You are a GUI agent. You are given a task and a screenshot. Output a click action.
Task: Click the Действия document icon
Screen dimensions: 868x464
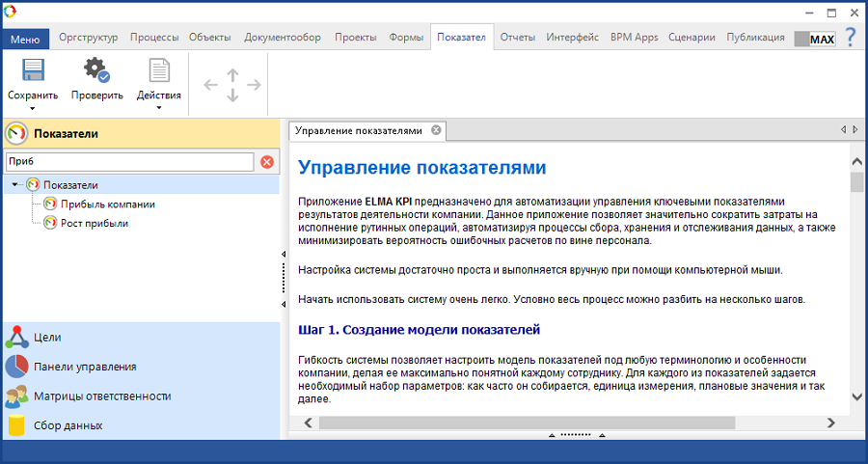pyautogui.click(x=158, y=72)
